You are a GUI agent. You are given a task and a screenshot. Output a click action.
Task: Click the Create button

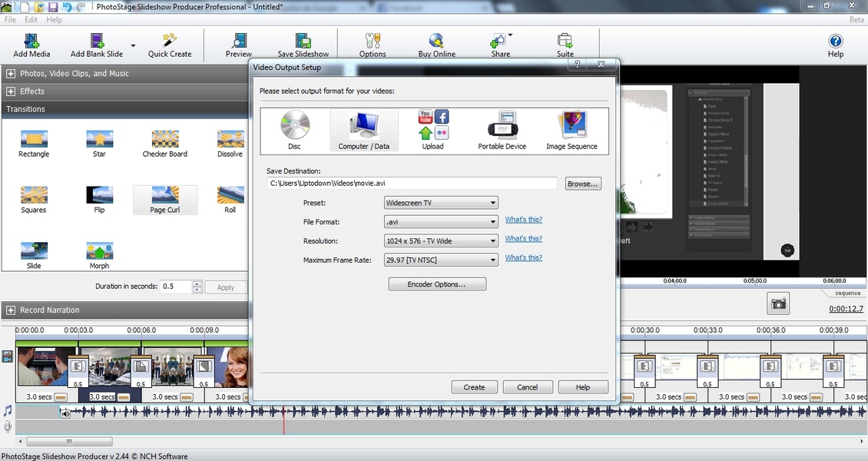[474, 386]
